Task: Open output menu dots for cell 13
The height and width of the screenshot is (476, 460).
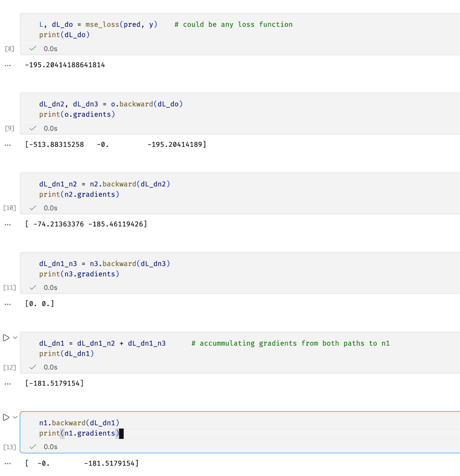Action: coord(7,464)
